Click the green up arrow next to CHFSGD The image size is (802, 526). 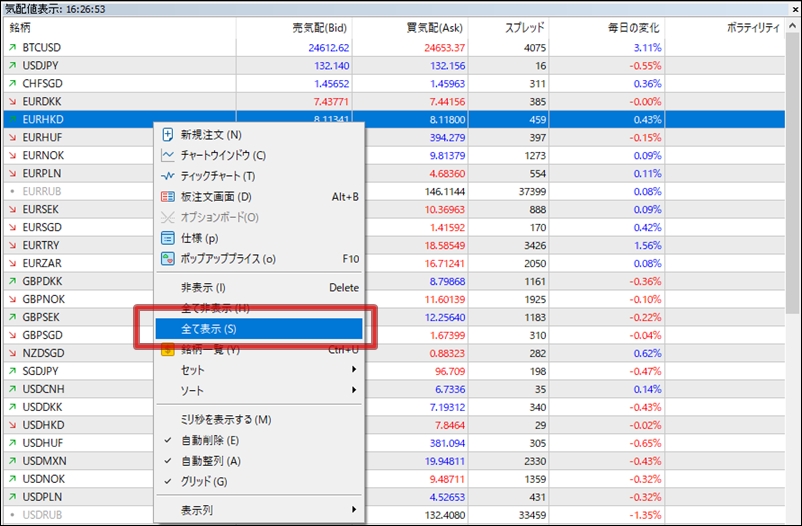tap(12, 83)
